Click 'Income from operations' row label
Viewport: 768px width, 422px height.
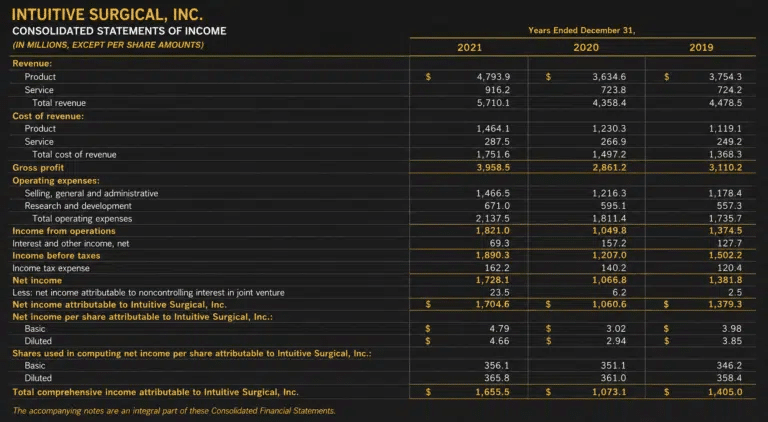coord(64,231)
